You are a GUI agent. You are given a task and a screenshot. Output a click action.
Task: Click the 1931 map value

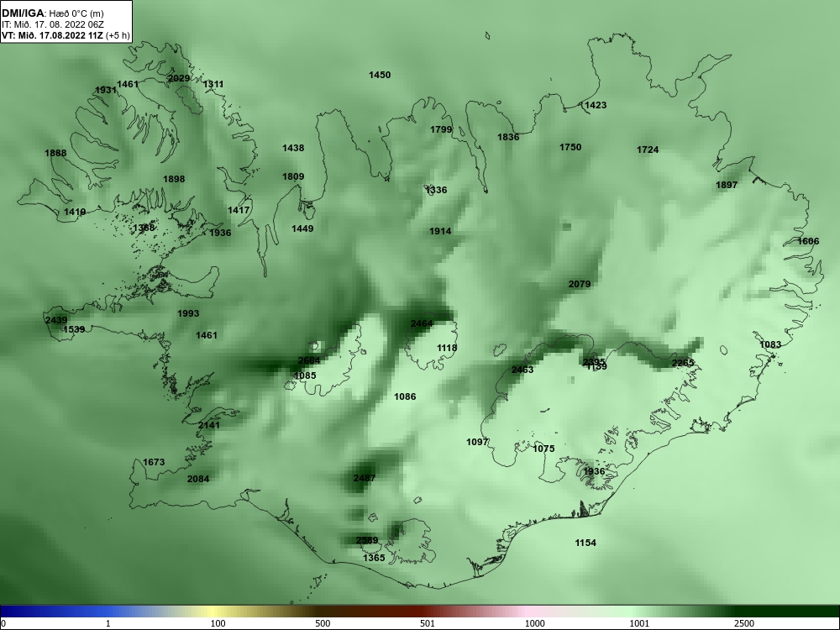point(106,90)
